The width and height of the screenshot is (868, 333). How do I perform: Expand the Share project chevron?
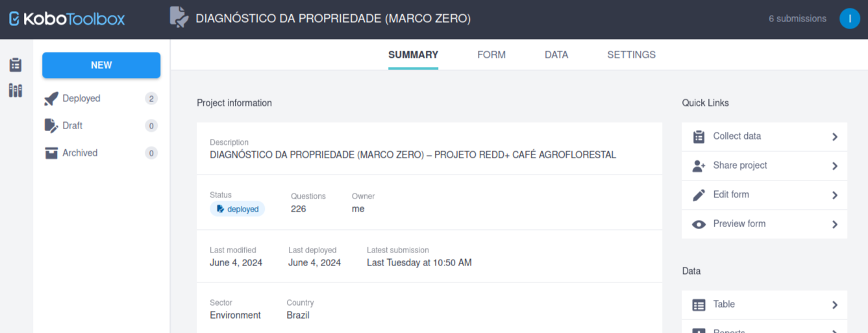[835, 166]
